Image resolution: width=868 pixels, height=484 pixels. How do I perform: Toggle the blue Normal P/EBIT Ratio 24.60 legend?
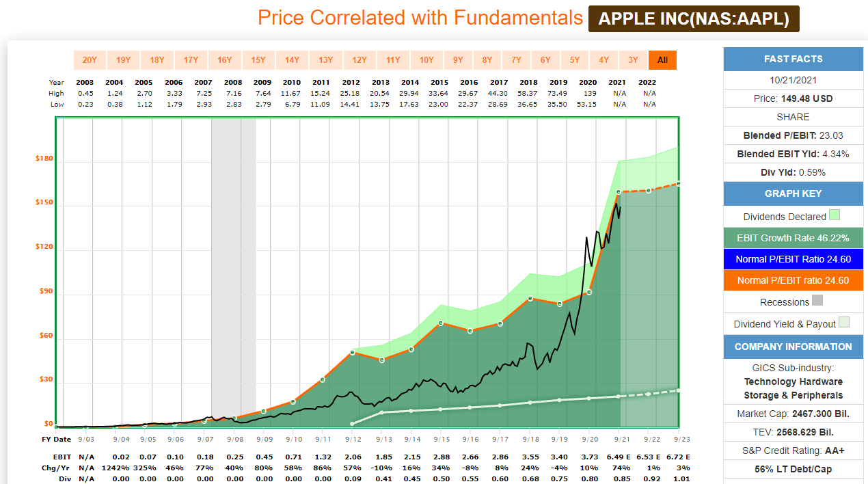(x=793, y=259)
